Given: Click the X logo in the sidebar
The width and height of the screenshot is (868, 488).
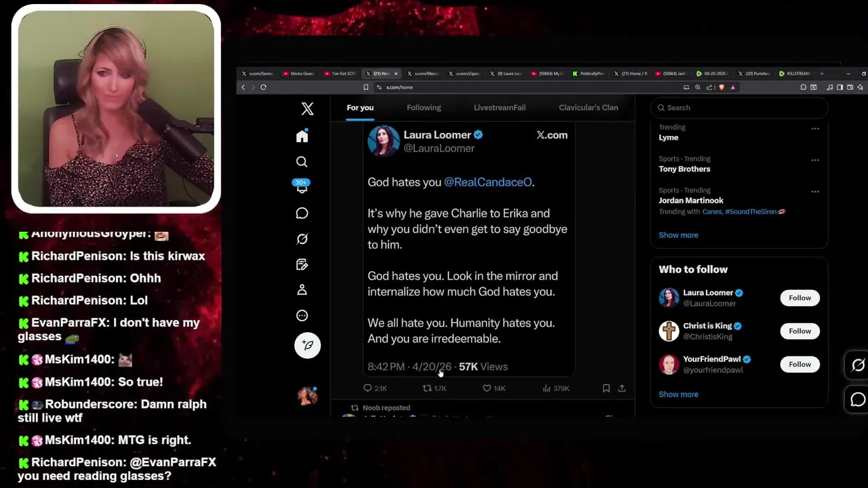Looking at the screenshot, I should click(x=307, y=108).
